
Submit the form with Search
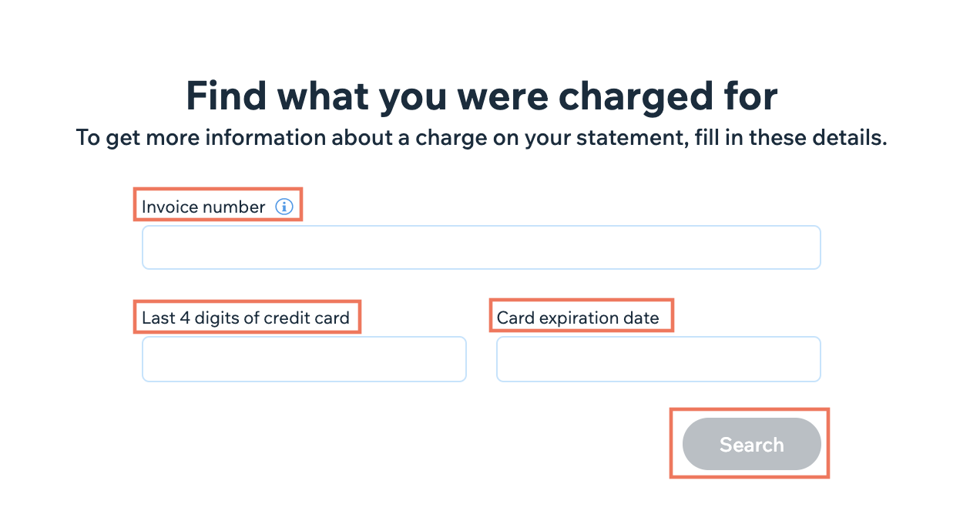pyautogui.click(x=752, y=445)
